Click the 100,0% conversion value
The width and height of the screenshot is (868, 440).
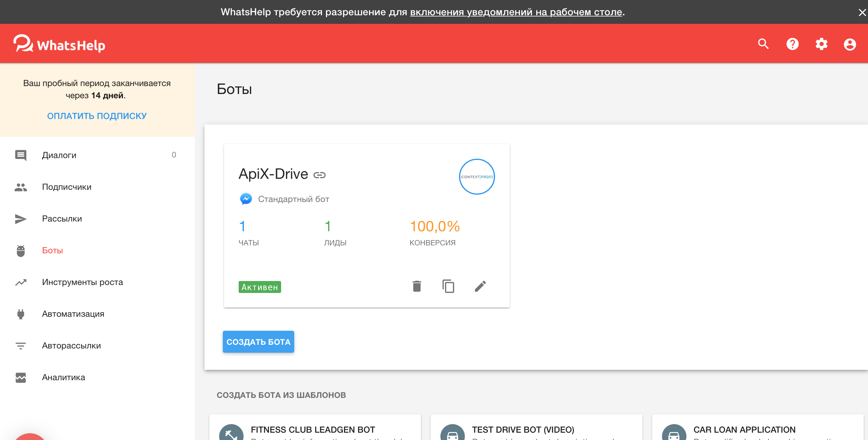point(435,226)
